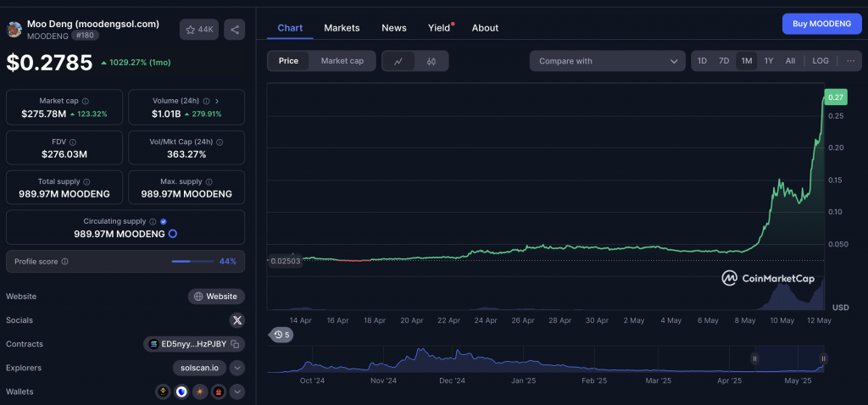Click the share icon button

click(234, 30)
